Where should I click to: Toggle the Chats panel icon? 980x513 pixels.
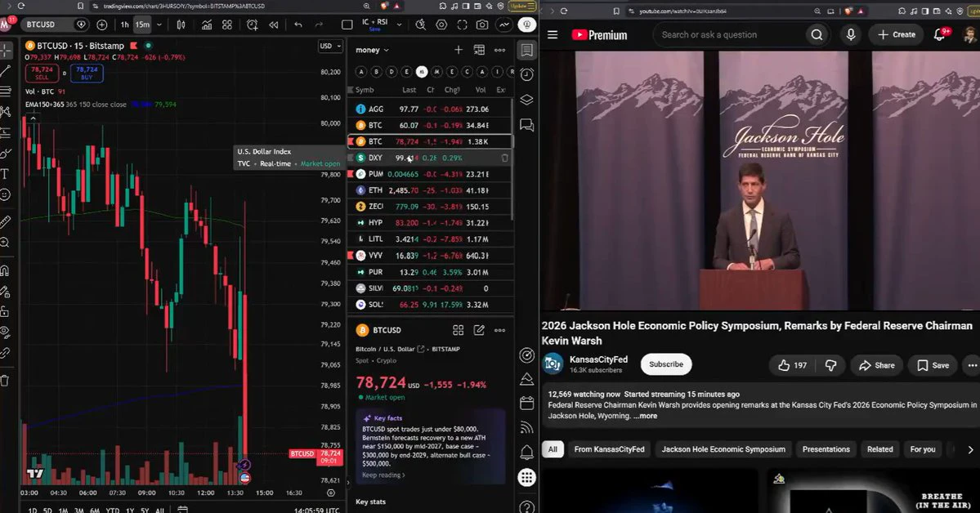click(x=527, y=125)
